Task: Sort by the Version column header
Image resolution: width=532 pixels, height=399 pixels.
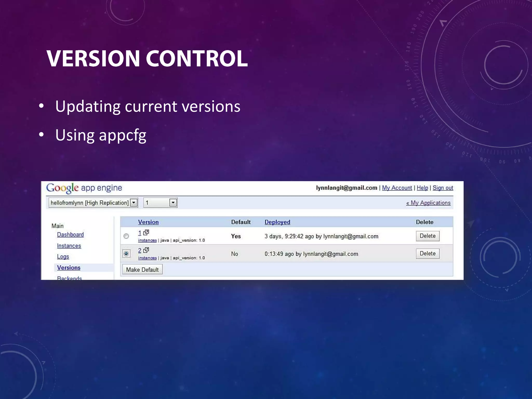Action: pos(148,222)
